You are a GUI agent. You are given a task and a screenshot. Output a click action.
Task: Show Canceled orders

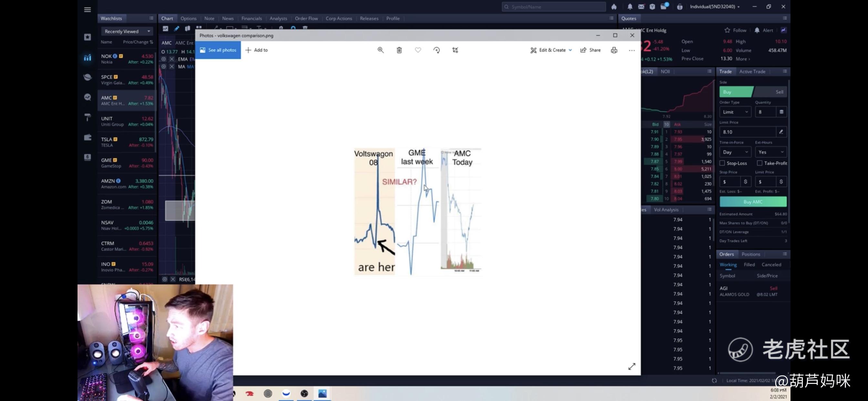[771, 264]
